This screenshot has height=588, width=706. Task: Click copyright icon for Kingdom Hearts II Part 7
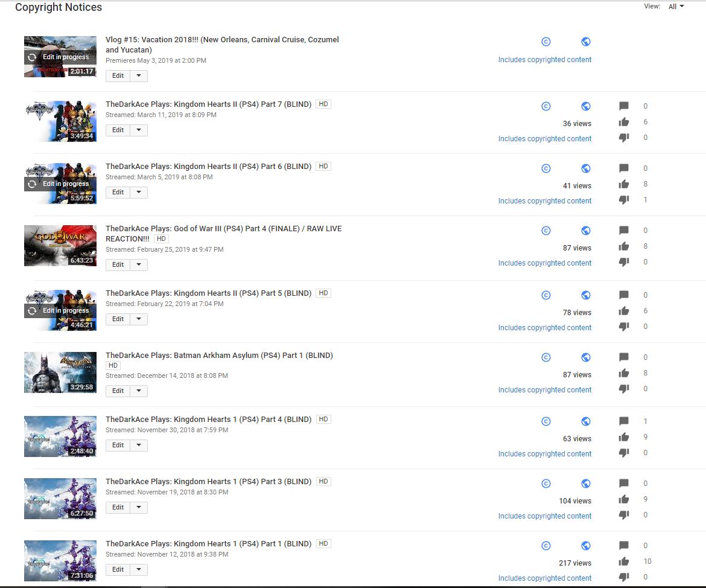tap(545, 106)
